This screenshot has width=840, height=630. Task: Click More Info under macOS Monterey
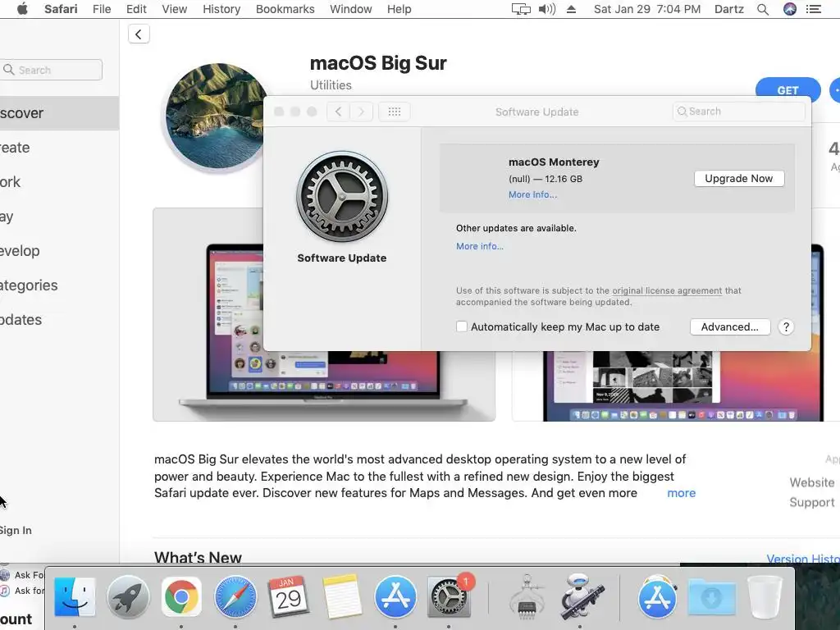coord(532,194)
